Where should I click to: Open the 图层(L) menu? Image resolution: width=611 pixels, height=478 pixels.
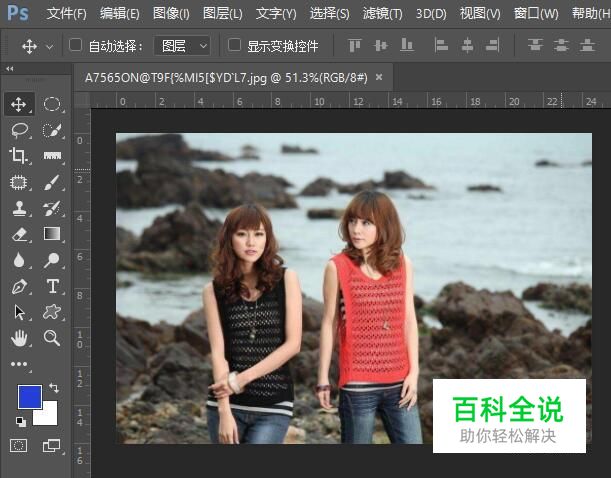[x=223, y=14]
